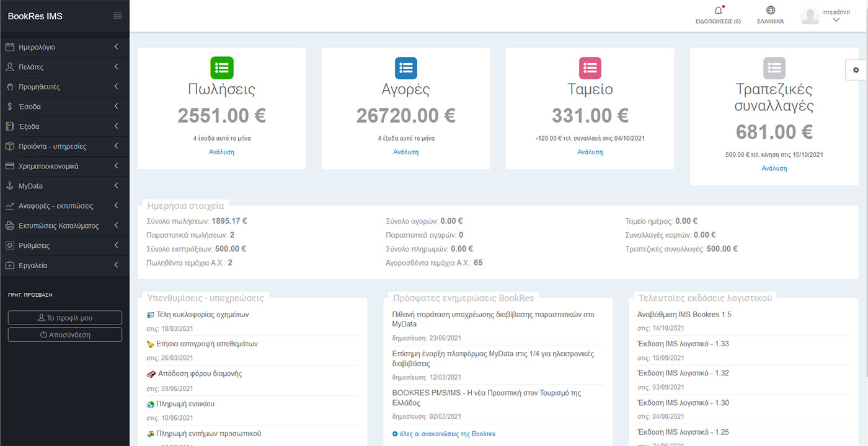
Task: Click Έκδοση IMS λογιστικό - 1.33 entry
Action: click(x=683, y=344)
